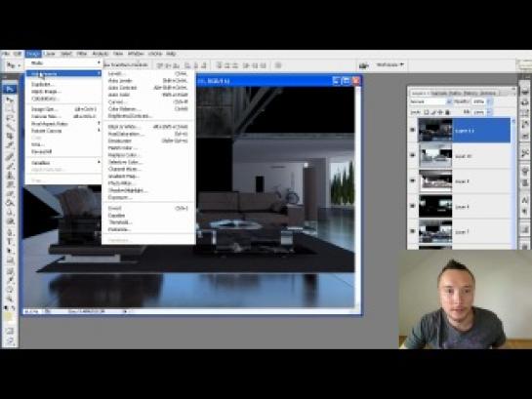Click the lock position icon
532x399 pixels.
[x=440, y=112]
